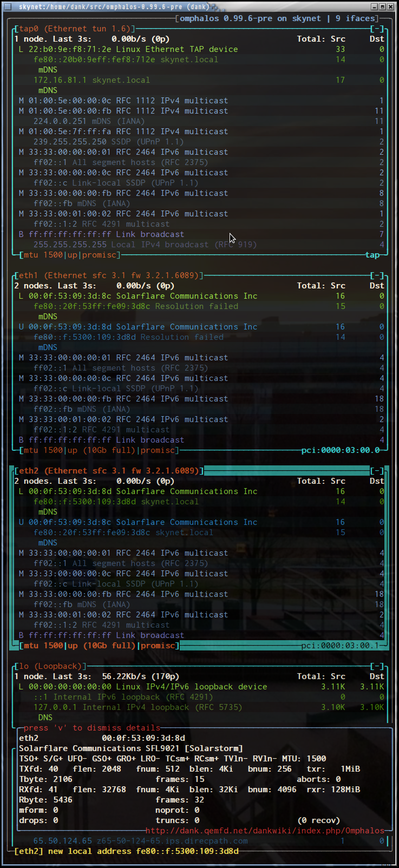Minimize the omphalos terminal window
This screenshot has height=868, width=399.
point(374,6)
